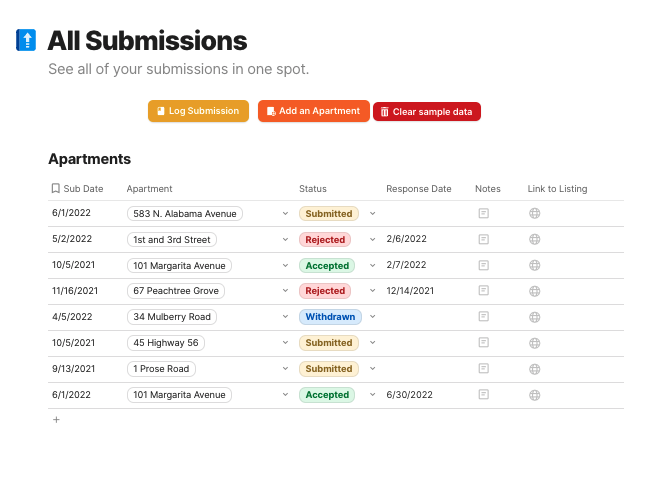This screenshot has height=482, width=651.
Task: Click the 12/14/2021 response date cell
Action: [x=410, y=291]
